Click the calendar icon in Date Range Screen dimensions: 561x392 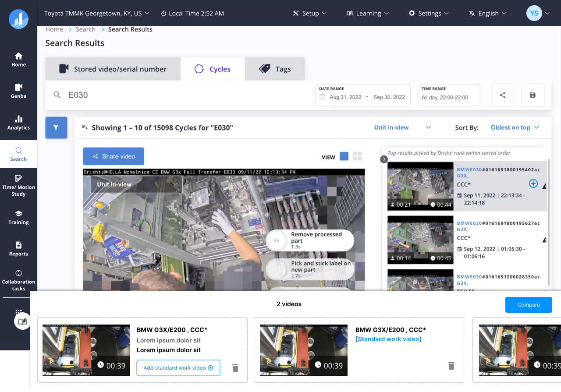(x=323, y=97)
